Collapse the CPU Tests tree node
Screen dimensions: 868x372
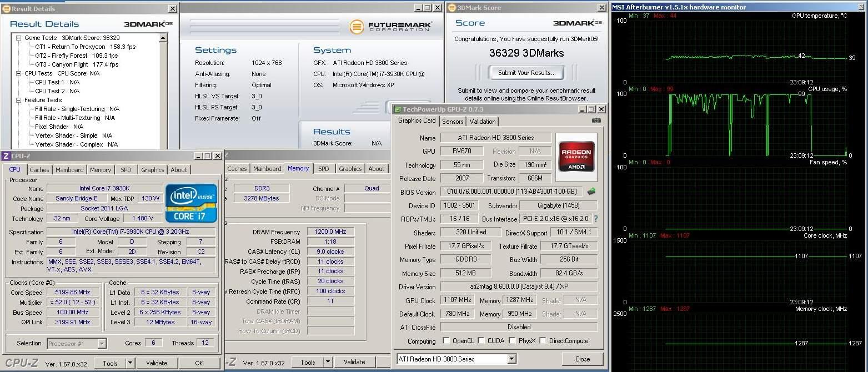click(18, 73)
